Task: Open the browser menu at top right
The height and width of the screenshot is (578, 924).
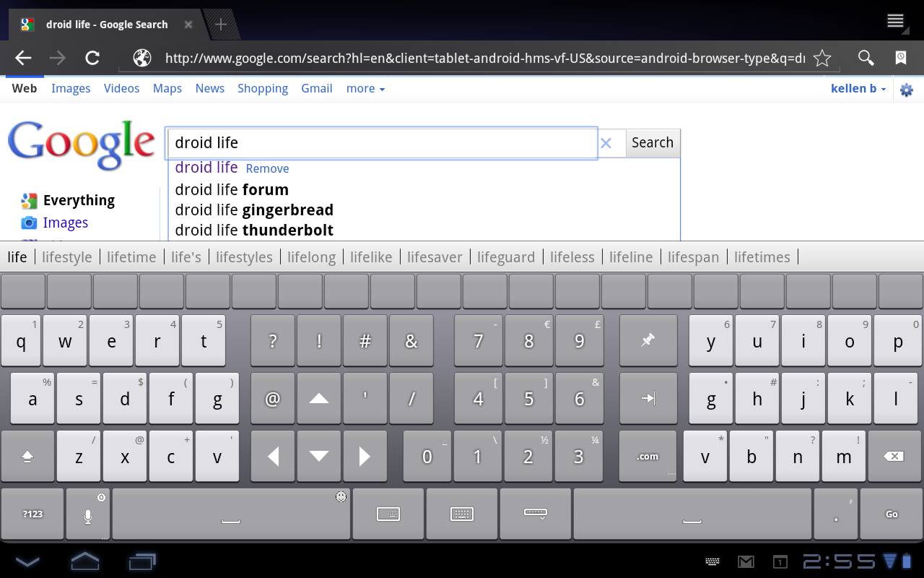Action: 895,21
